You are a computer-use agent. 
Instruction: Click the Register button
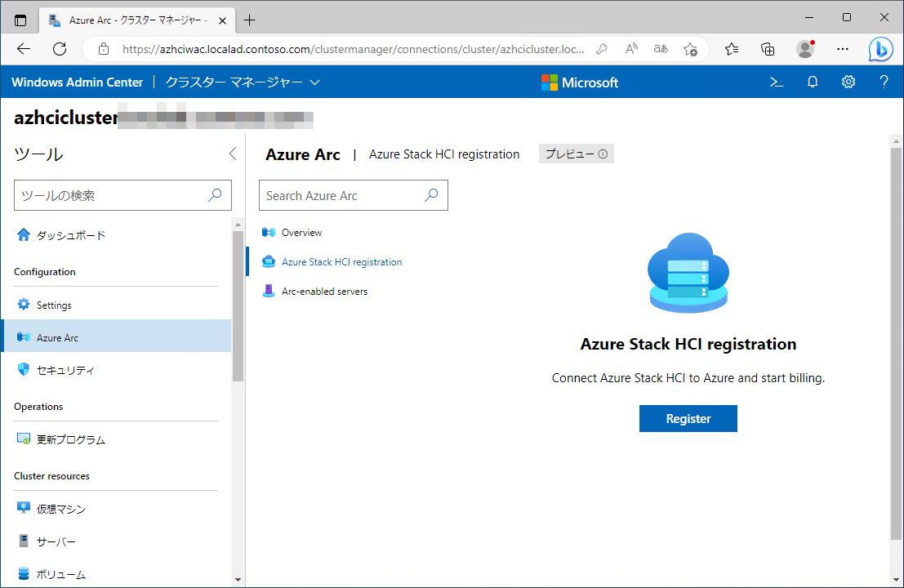pos(688,418)
